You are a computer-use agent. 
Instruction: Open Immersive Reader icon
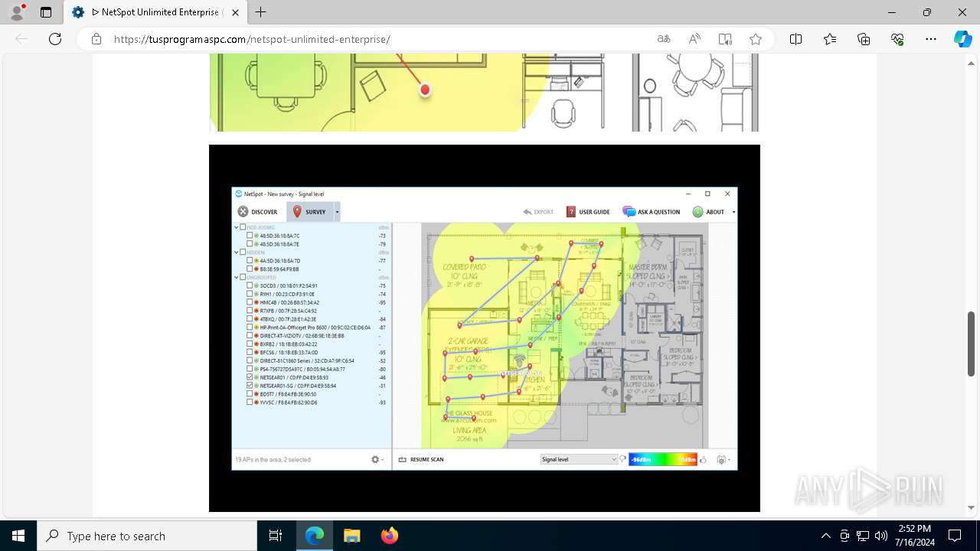[725, 39]
